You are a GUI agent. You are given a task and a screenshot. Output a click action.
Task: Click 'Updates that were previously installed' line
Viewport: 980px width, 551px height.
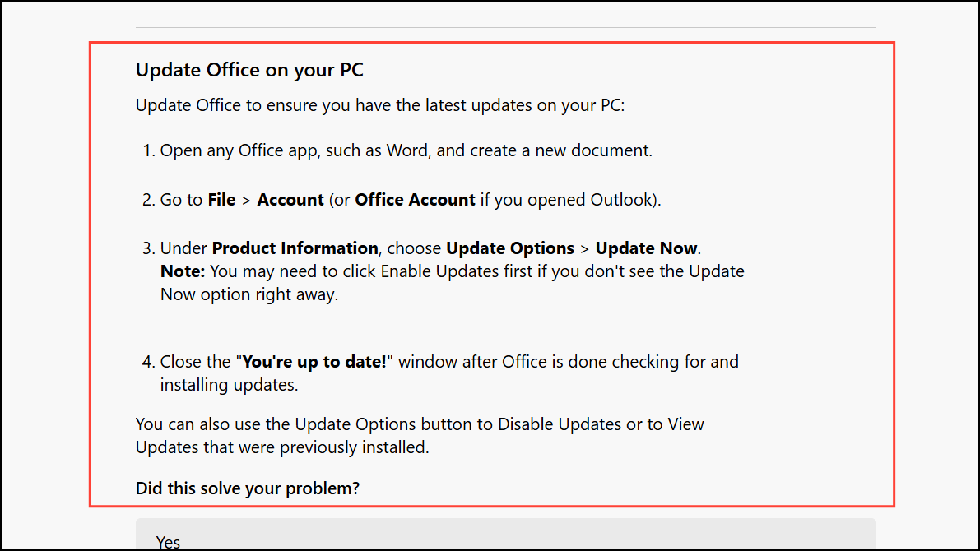click(282, 448)
